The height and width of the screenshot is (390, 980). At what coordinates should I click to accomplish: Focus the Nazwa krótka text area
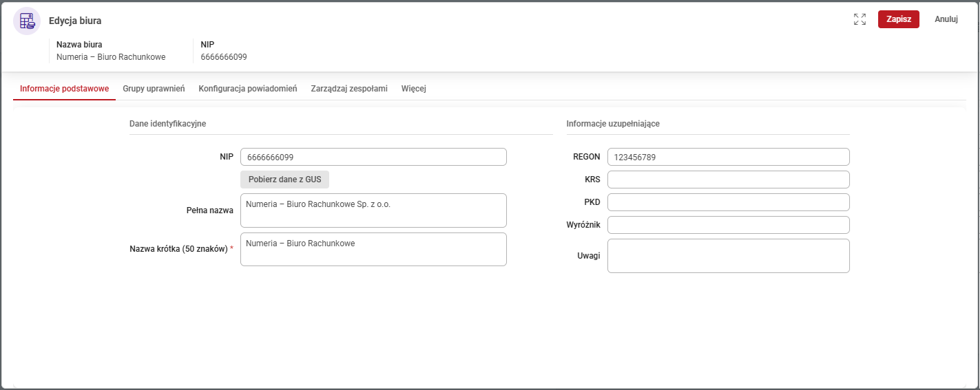coord(373,249)
